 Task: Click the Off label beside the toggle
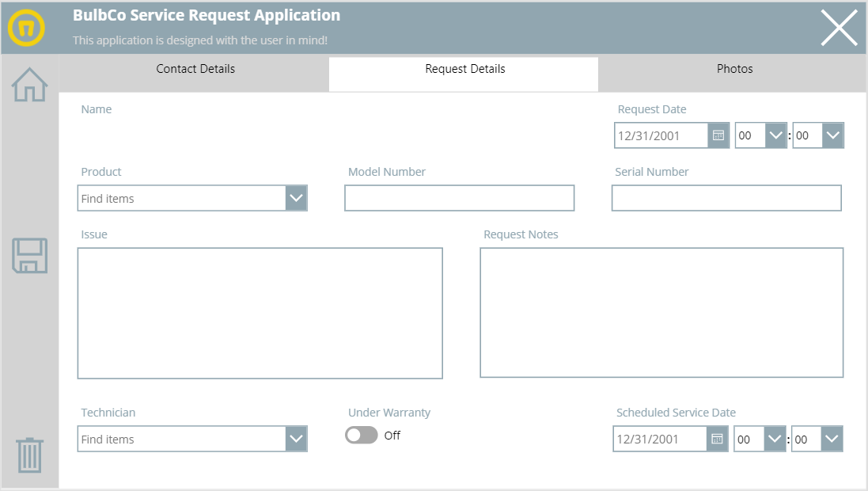392,436
